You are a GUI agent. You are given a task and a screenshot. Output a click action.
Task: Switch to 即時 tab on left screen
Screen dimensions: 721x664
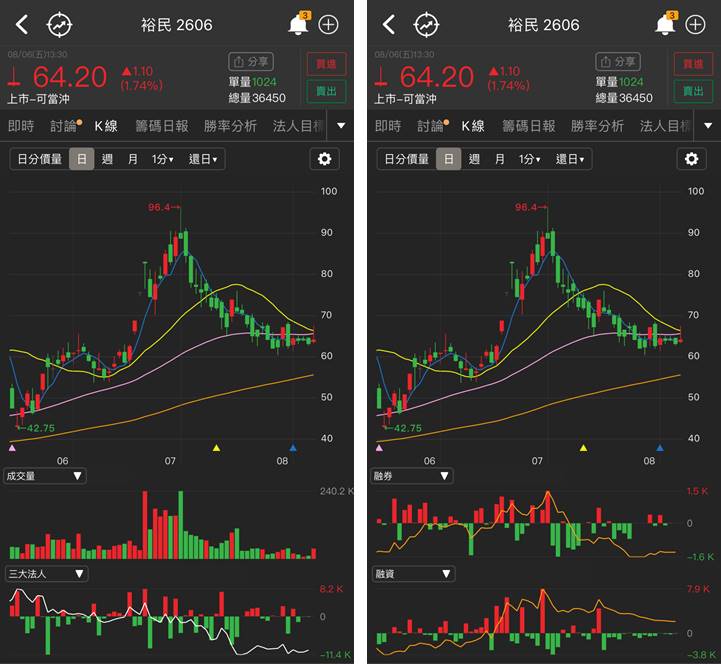(x=21, y=126)
